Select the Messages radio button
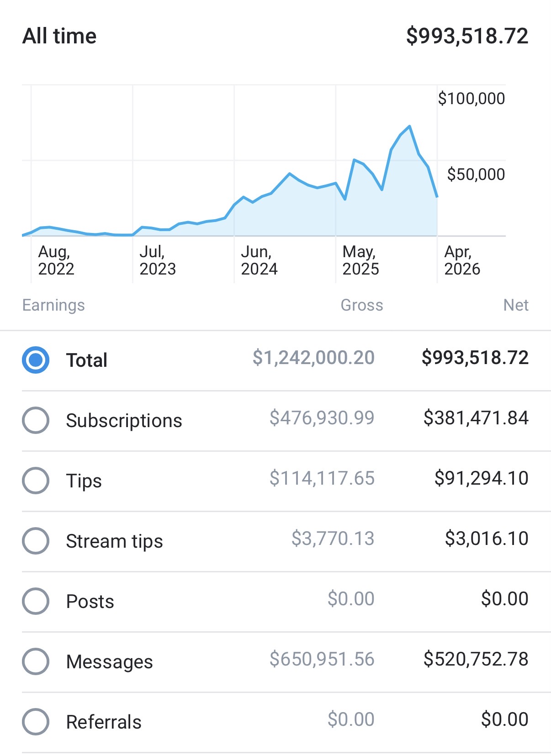 [x=36, y=661]
